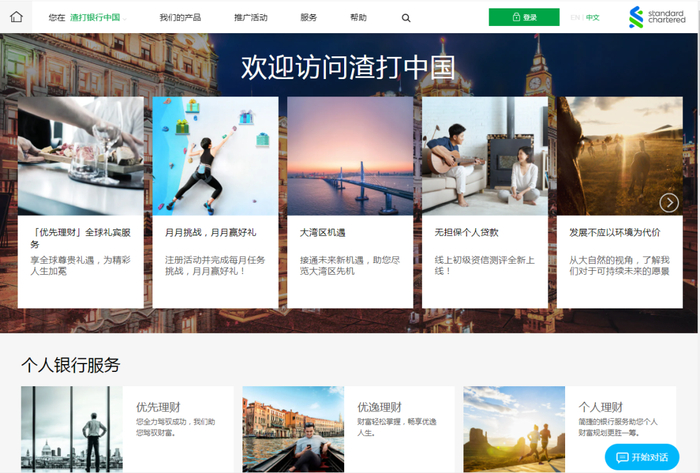Click the dining service card image
Screen dimensions: 700x473
[x=81, y=156]
